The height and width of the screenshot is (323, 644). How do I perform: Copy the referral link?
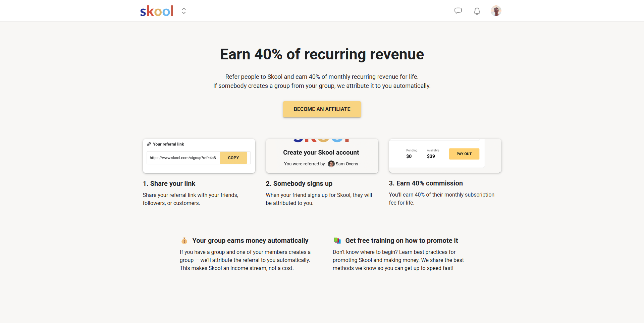pyautogui.click(x=233, y=158)
